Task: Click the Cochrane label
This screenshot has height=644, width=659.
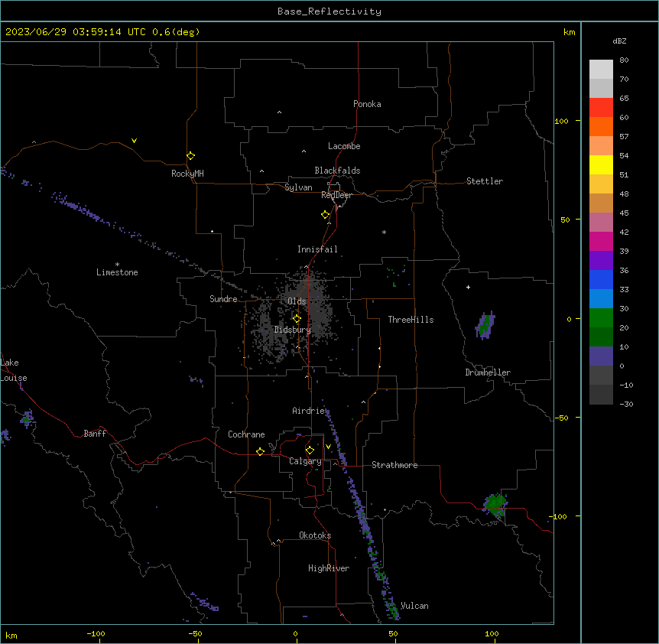Action: 246,434
